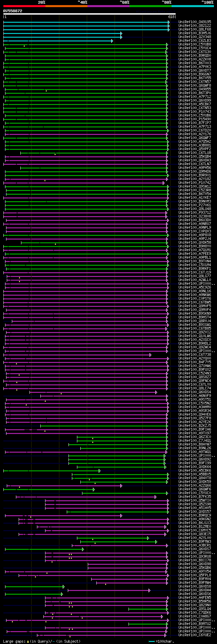
Task: Click the label UniRef100_A4FEN5
Action: tap(195, 597)
